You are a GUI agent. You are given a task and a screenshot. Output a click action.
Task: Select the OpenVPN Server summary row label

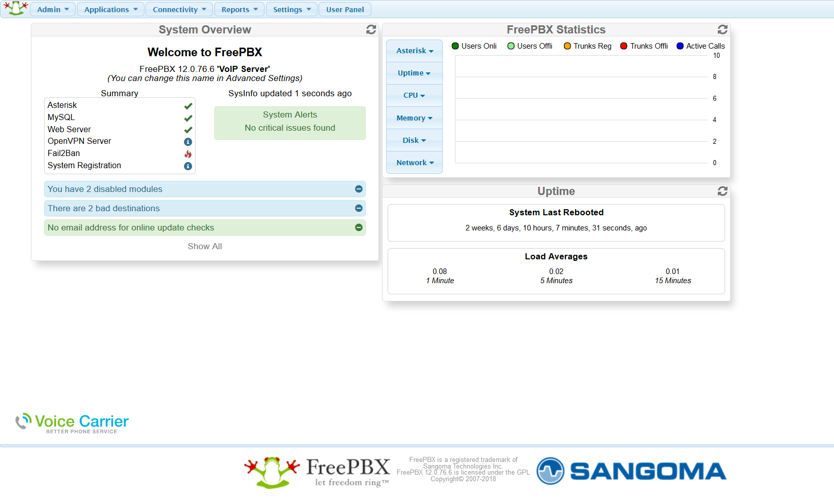(x=80, y=141)
